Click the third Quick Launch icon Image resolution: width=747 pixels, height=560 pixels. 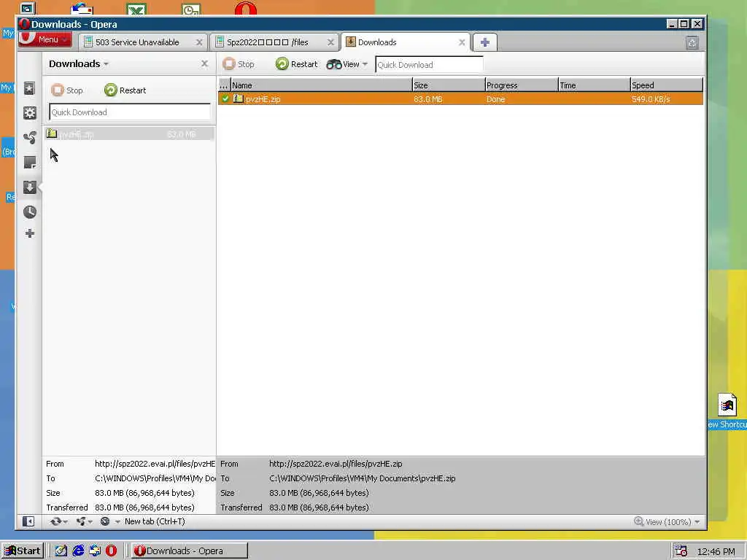coord(95,551)
